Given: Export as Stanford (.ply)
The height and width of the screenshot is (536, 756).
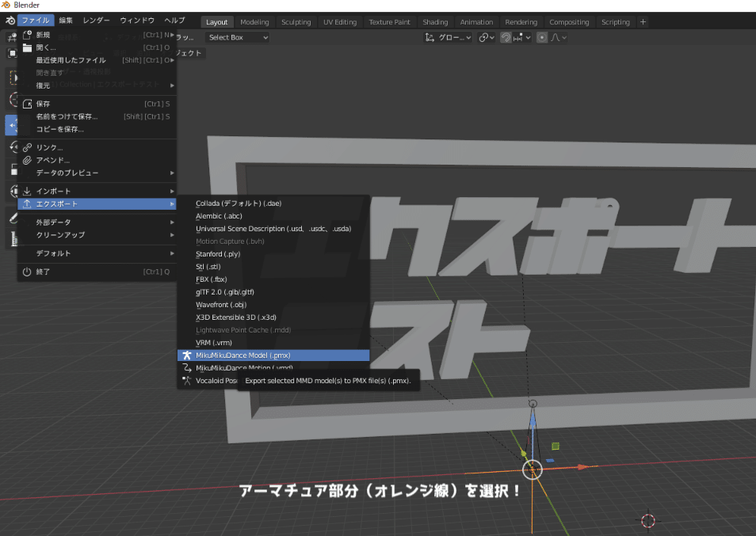Looking at the screenshot, I should (x=273, y=254).
